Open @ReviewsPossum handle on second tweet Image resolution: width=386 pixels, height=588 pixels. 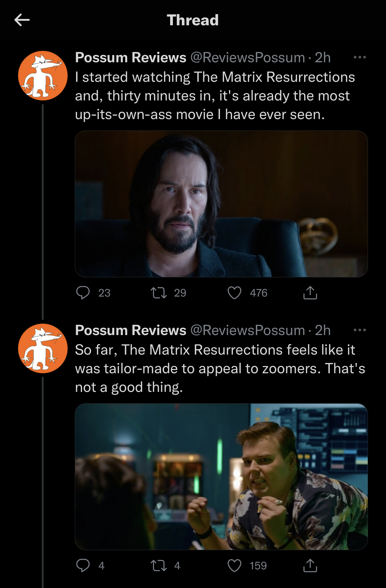tap(248, 330)
